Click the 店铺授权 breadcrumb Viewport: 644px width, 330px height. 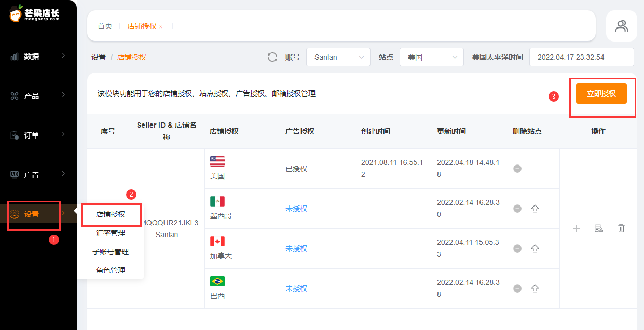click(132, 57)
